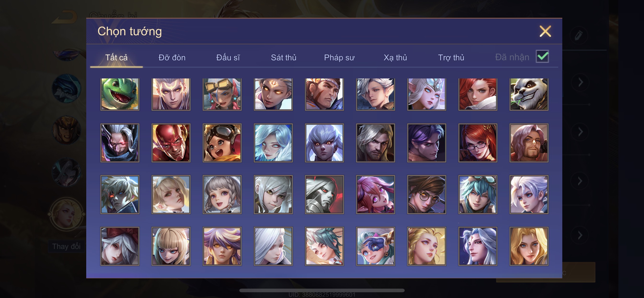Viewport: 644px width, 298px height.
Task: Click the Thay đổi button
Action: 66,246
